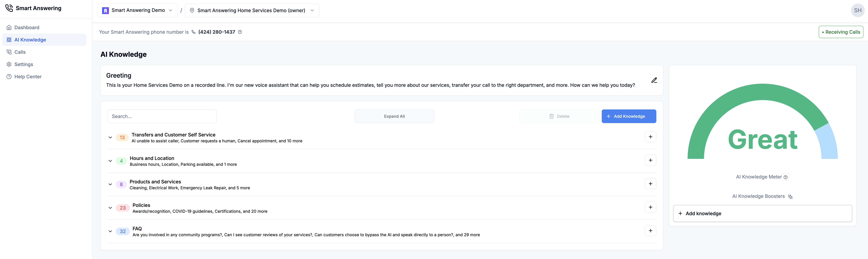Image resolution: width=868 pixels, height=259 pixels.
Task: Click the pencil icon to edit the Greeting
Action: pyautogui.click(x=654, y=80)
